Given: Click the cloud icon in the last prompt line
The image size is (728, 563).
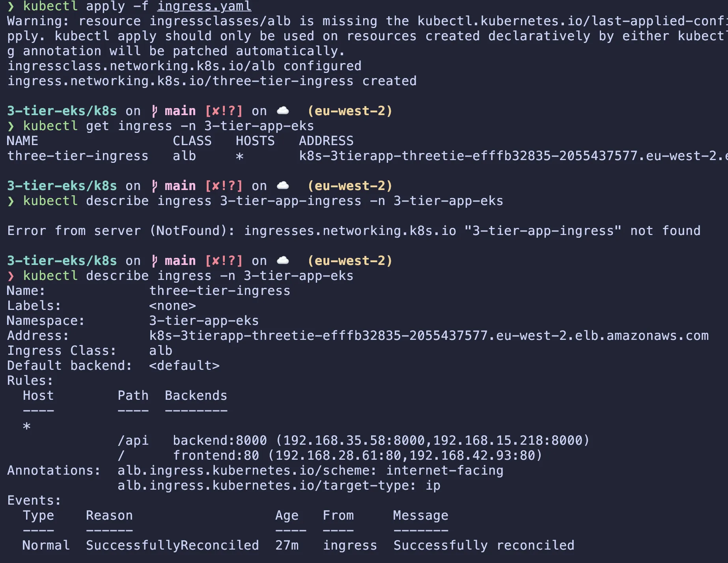Looking at the screenshot, I should (283, 261).
